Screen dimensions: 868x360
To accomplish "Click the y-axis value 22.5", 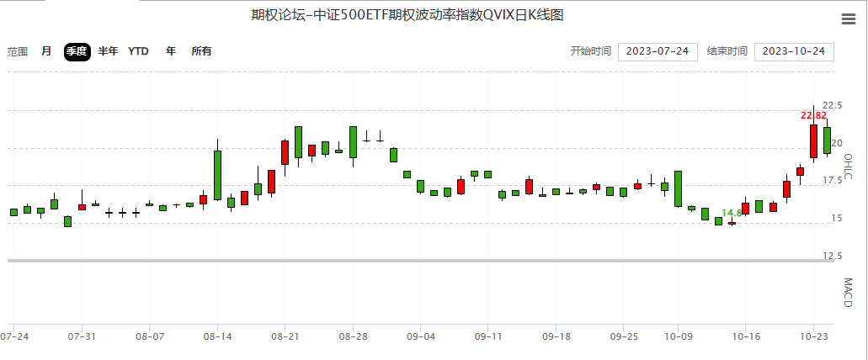I will pos(832,105).
